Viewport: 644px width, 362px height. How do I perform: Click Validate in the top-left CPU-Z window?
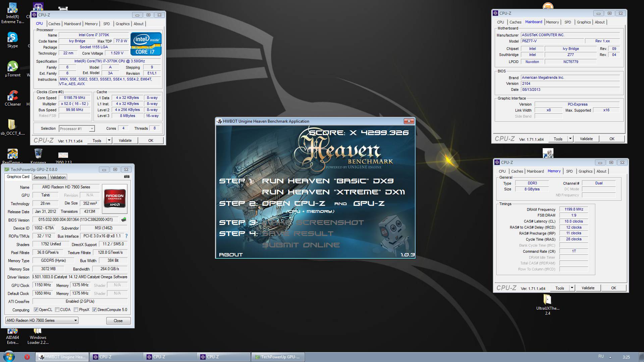(125, 140)
